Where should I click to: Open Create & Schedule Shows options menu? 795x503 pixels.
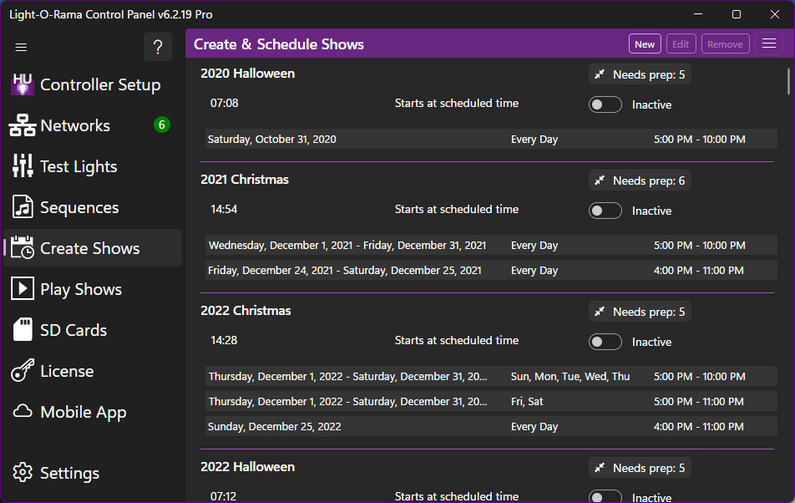click(x=769, y=44)
